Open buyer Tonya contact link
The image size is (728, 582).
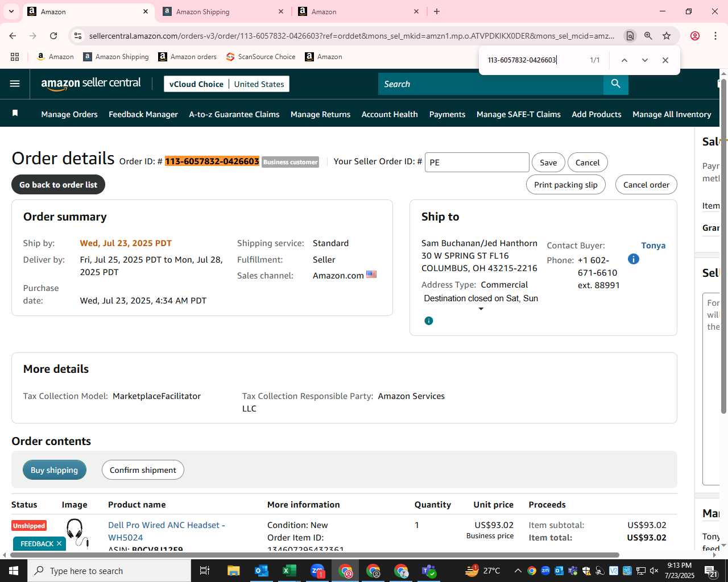tap(653, 246)
